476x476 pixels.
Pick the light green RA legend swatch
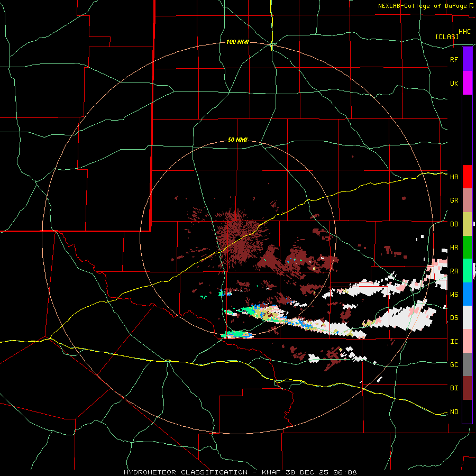click(467, 271)
